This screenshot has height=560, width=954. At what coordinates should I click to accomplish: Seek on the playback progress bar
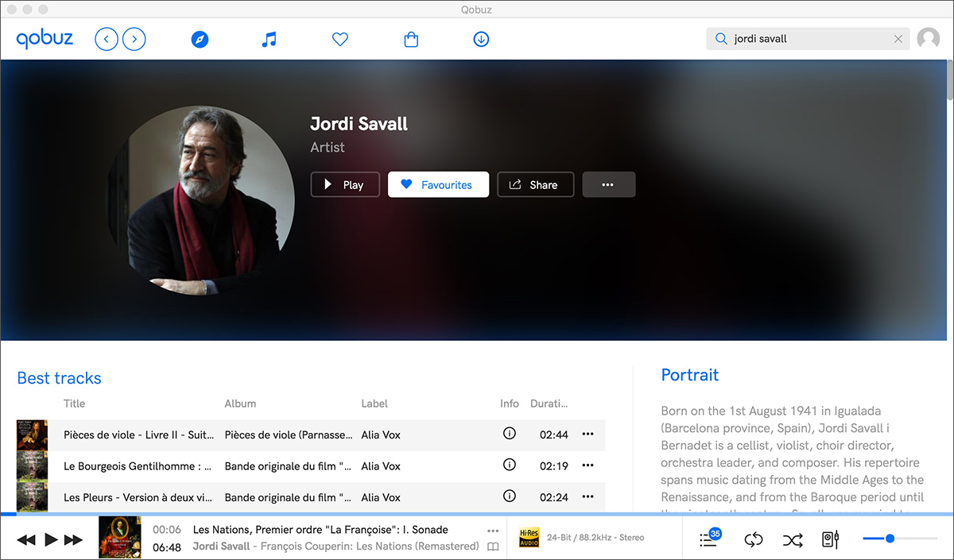tap(477, 514)
